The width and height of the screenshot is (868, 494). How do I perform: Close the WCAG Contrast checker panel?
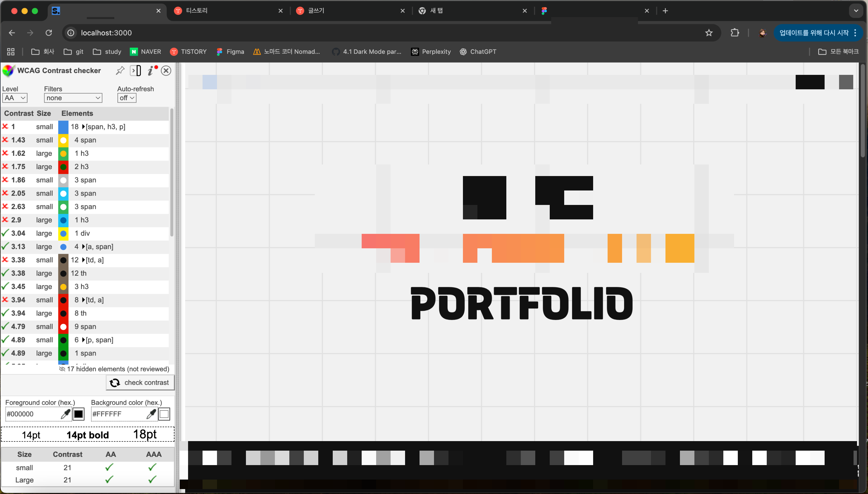click(x=166, y=71)
